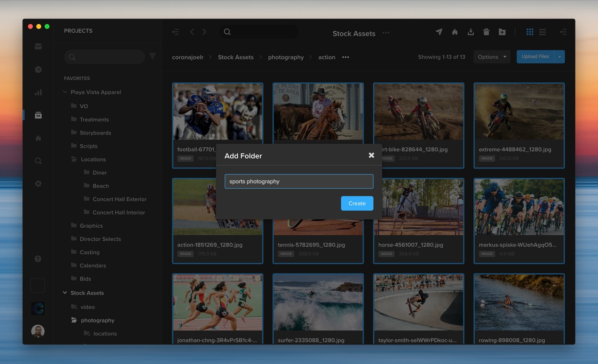
Task: Open the user profile avatar
Action: click(38, 331)
